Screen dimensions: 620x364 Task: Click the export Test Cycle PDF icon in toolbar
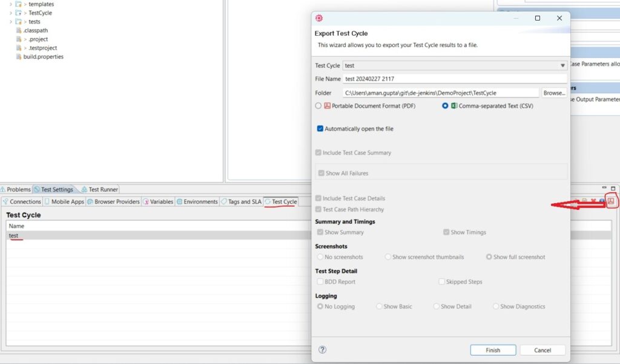coord(611,201)
